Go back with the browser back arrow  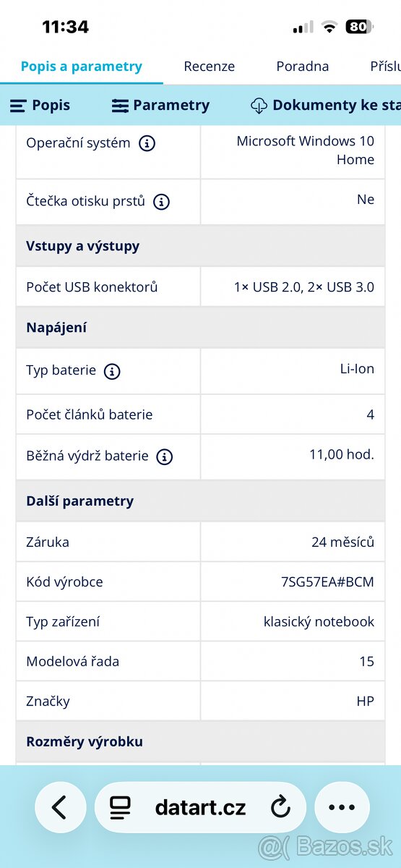tap(60, 807)
